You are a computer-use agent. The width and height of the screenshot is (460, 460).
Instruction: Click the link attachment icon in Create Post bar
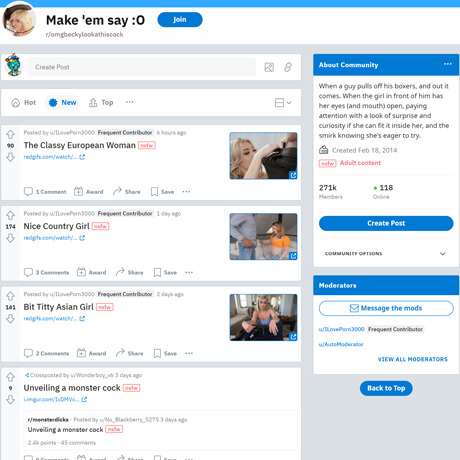click(288, 67)
